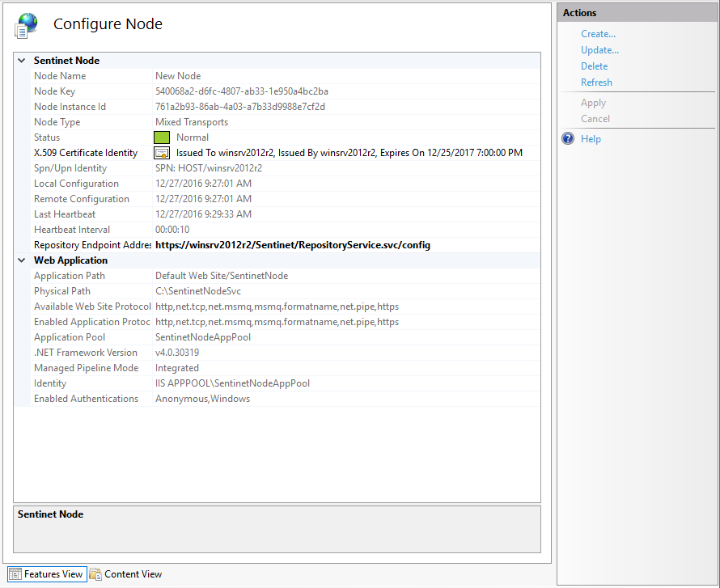Image resolution: width=720 pixels, height=588 pixels.
Task: Switch to Content View tab
Action: [x=126, y=574]
